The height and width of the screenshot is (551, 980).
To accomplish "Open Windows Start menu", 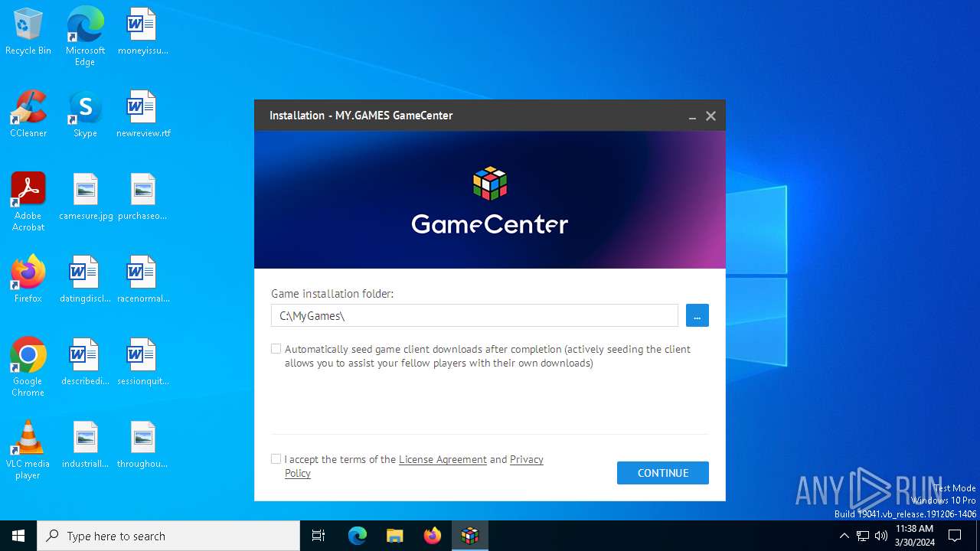I will pos(18,536).
